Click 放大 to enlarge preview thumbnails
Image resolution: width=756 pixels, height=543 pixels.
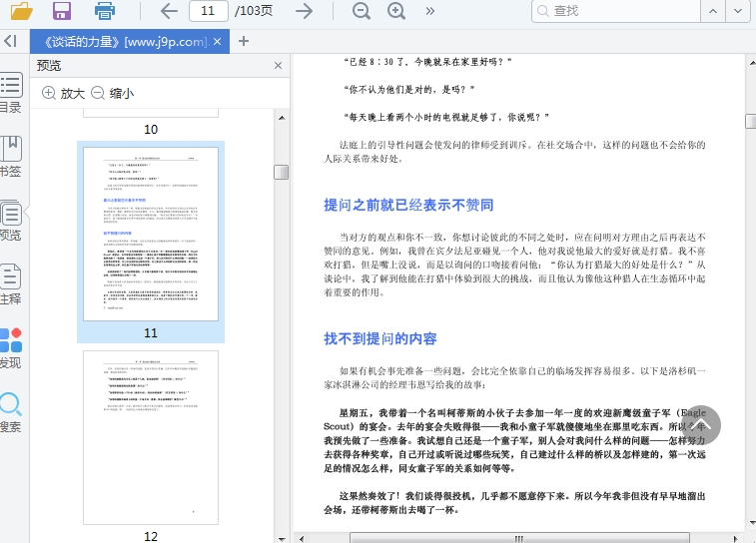pos(63,93)
